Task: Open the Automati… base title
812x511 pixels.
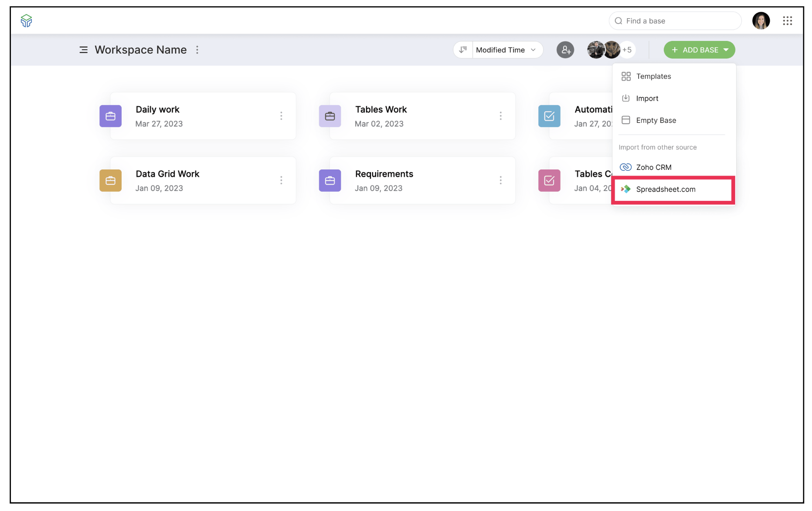Action: [x=594, y=109]
